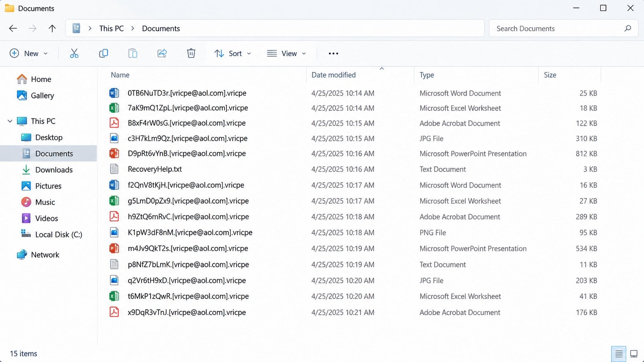Select Documents in the navigation pane
The width and height of the screenshot is (644, 362).
point(49,153)
